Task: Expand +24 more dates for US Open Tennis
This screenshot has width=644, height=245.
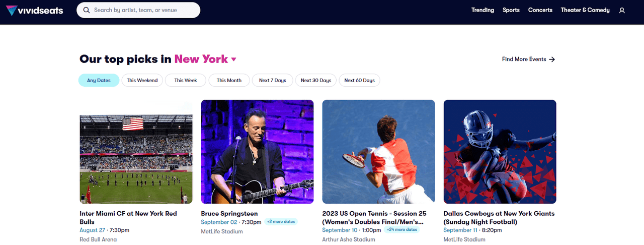Action: (x=402, y=229)
